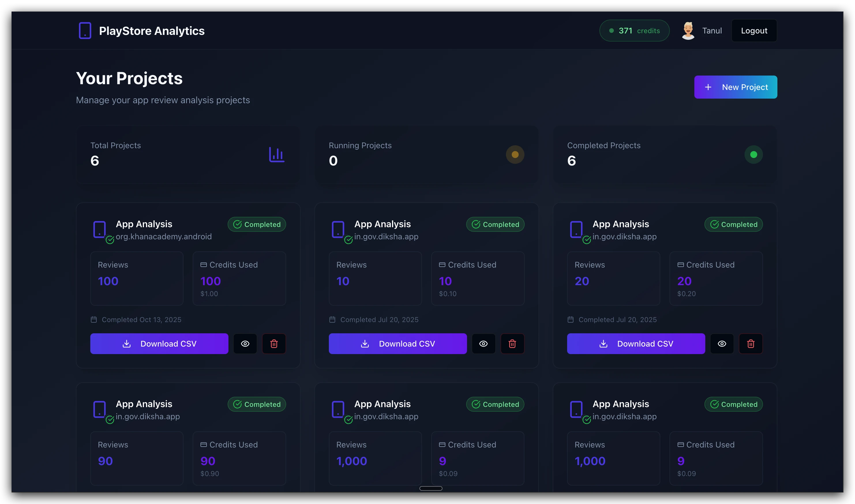
Task: Click the PlayStore Analytics phone logo
Action: pyautogui.click(x=85, y=30)
